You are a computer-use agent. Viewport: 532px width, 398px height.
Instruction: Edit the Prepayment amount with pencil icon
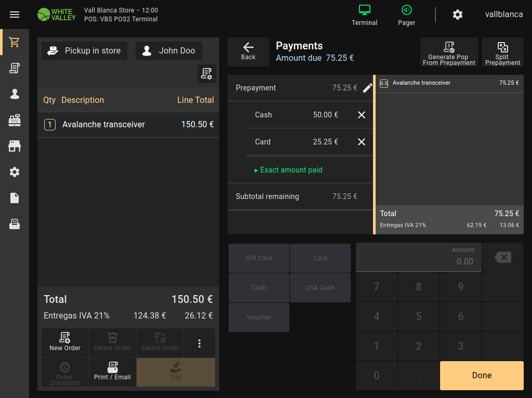click(x=367, y=88)
